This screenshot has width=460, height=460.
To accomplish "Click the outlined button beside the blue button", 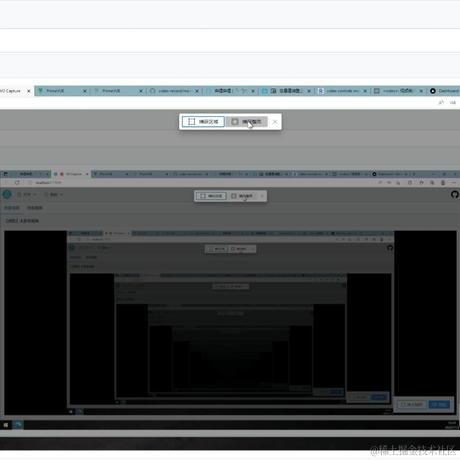I will [412, 404].
